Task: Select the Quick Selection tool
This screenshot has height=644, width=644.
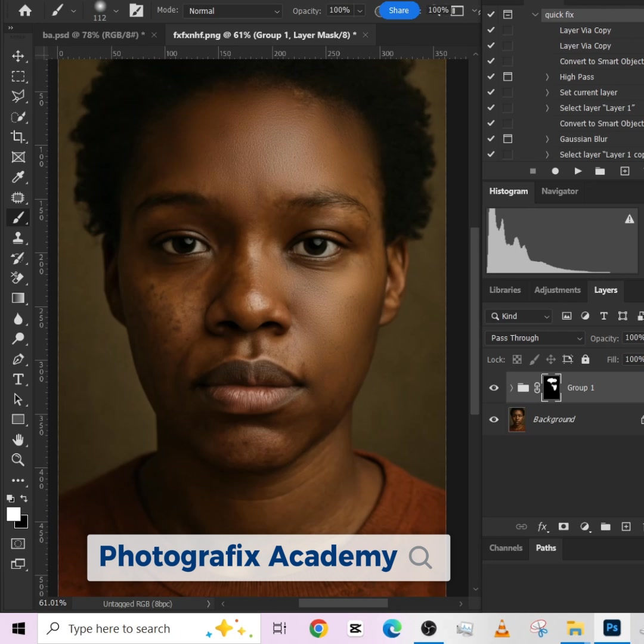Action: click(18, 117)
